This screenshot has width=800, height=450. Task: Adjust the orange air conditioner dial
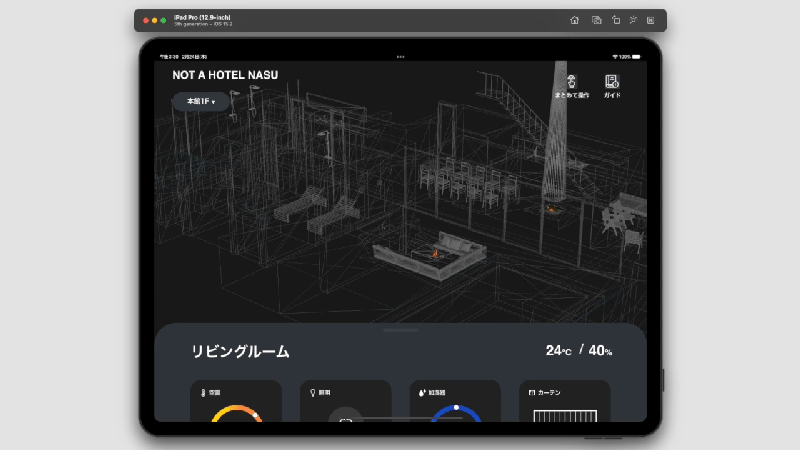click(236, 413)
